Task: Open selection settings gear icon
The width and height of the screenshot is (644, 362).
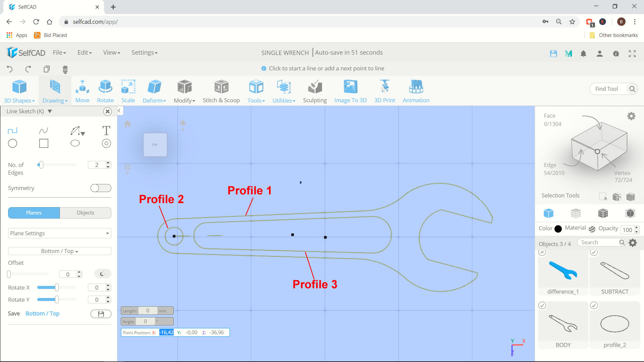Action: point(631,116)
